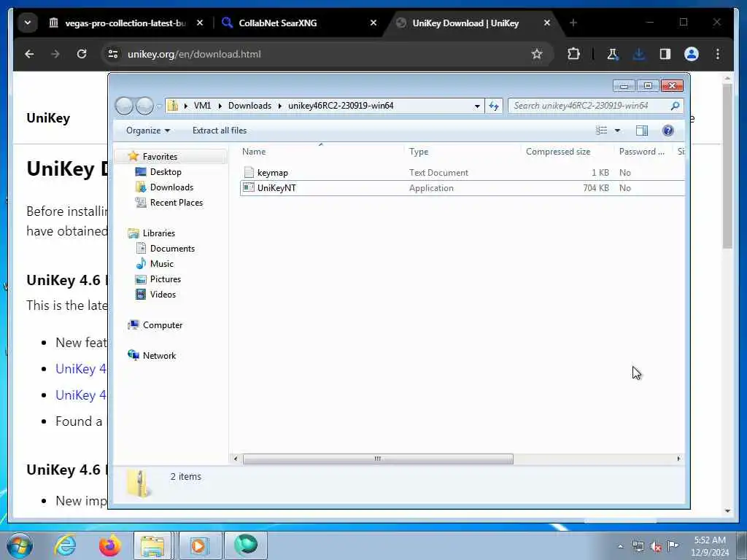The image size is (747, 560).
Task: Click the Chrome forward arrow
Action: tap(55, 54)
